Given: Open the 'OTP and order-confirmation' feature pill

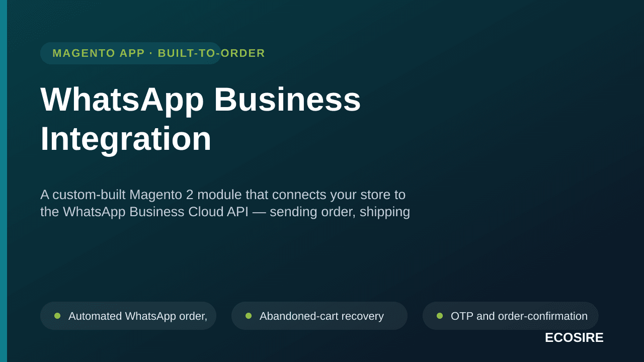Looking at the screenshot, I should (x=511, y=316).
